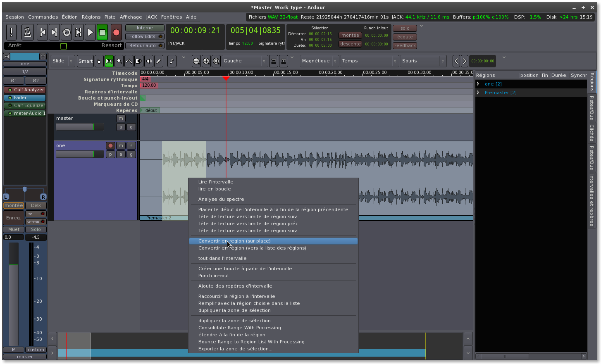Open the Régions menu
Screen dimensions: 601x364
[x=91, y=17]
